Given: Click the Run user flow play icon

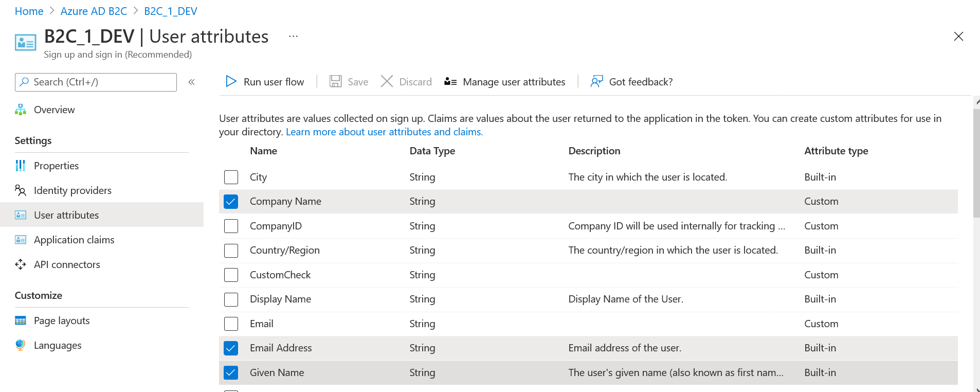Looking at the screenshot, I should 231,81.
